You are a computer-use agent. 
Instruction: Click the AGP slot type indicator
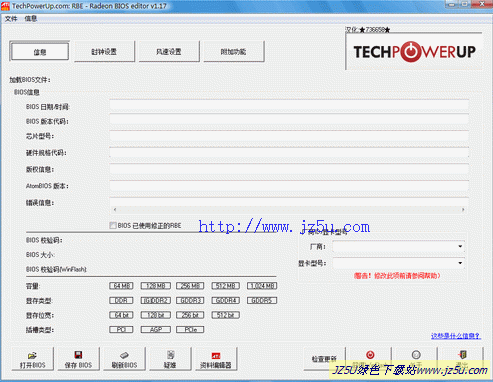click(156, 330)
